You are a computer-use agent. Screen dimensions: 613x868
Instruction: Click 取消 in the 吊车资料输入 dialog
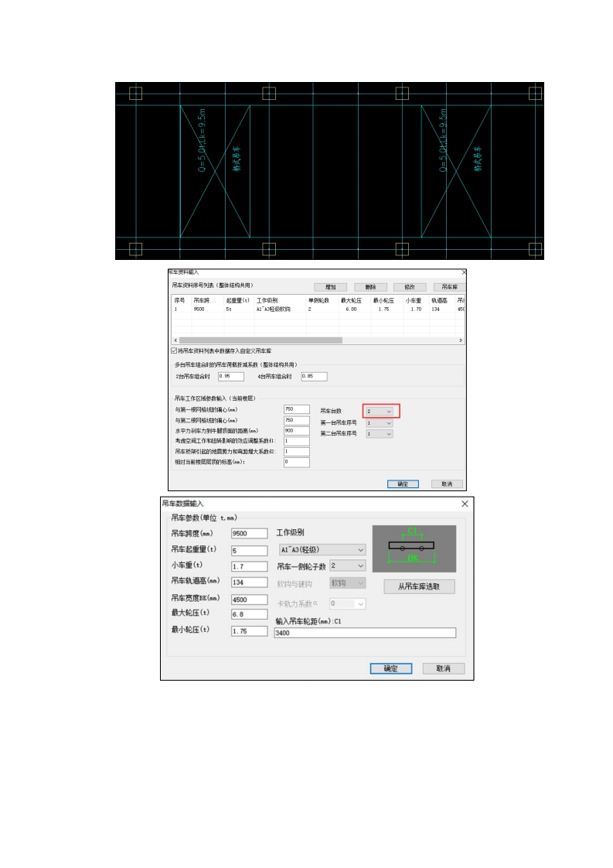(x=446, y=484)
